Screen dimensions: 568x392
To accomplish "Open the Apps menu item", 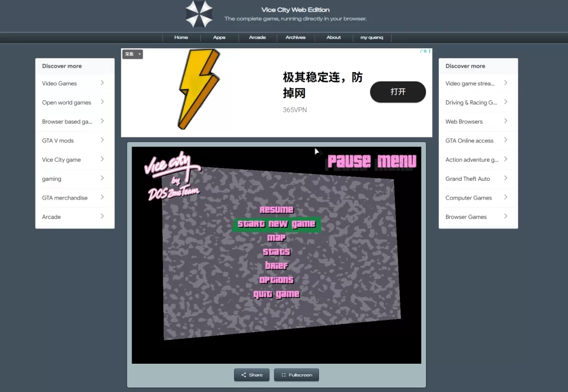I will click(x=219, y=37).
